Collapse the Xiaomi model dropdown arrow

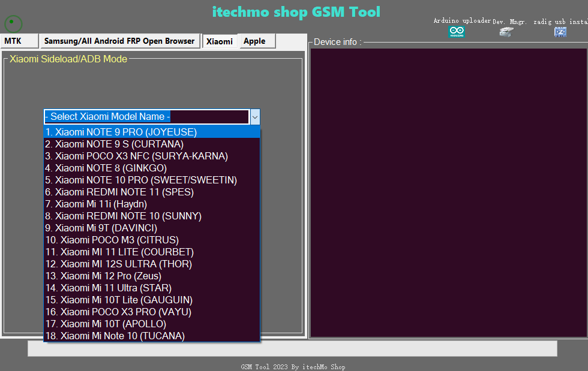coord(255,117)
